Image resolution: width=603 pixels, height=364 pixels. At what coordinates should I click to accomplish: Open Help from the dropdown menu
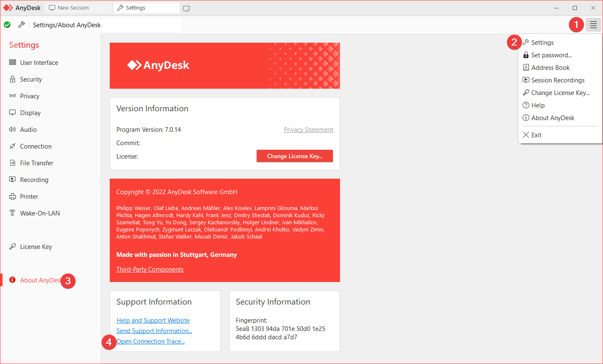pyautogui.click(x=560, y=105)
